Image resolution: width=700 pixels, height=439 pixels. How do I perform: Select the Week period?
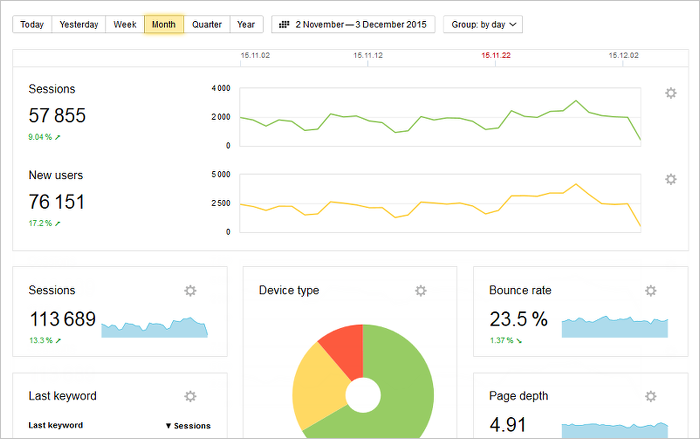click(125, 24)
